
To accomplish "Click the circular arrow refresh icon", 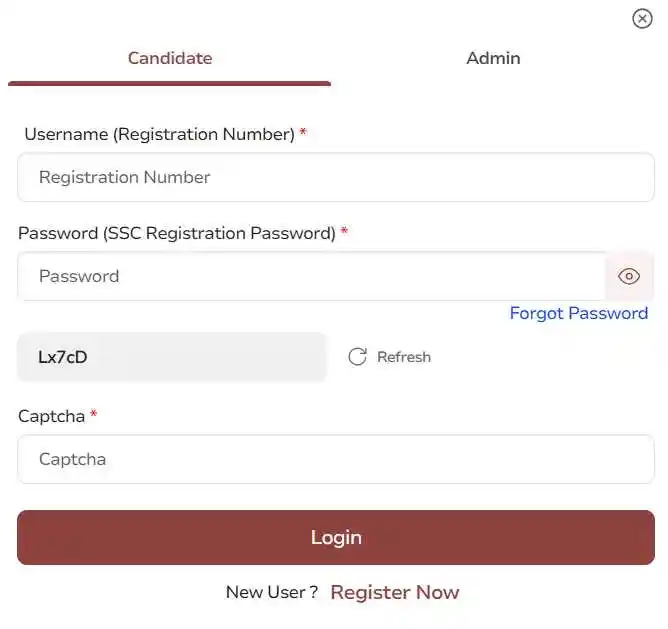I will point(357,357).
